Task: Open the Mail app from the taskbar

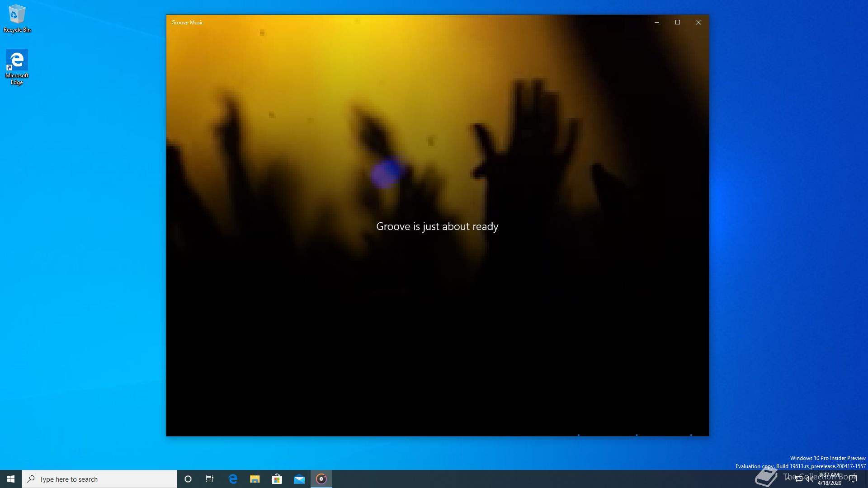Action: click(x=299, y=479)
